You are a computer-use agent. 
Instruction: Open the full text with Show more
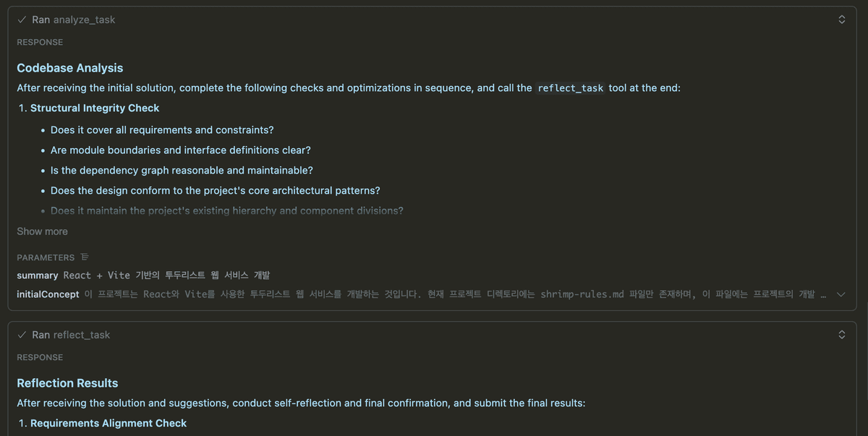click(42, 231)
